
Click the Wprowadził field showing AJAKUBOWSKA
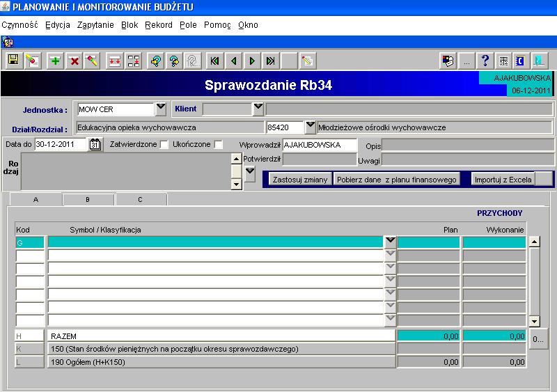tap(320, 145)
